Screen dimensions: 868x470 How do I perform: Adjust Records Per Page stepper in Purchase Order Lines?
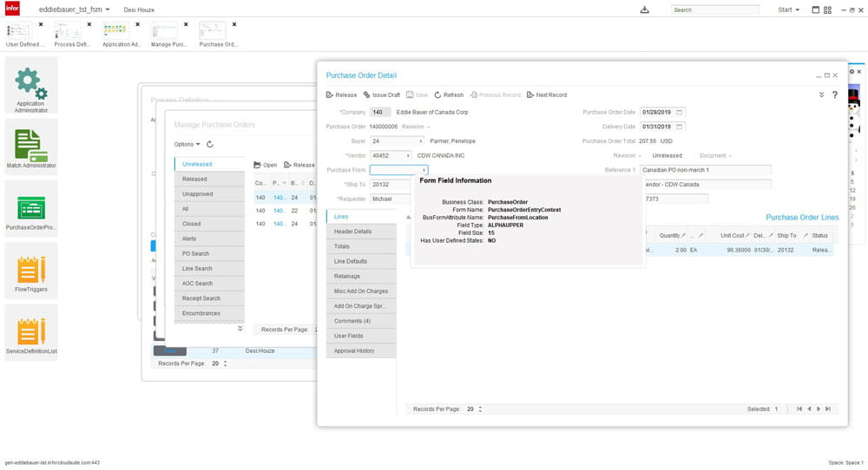[x=480, y=409]
